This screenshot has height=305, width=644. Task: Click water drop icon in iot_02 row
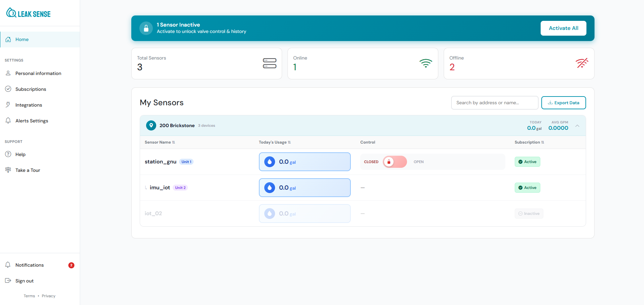tap(270, 214)
